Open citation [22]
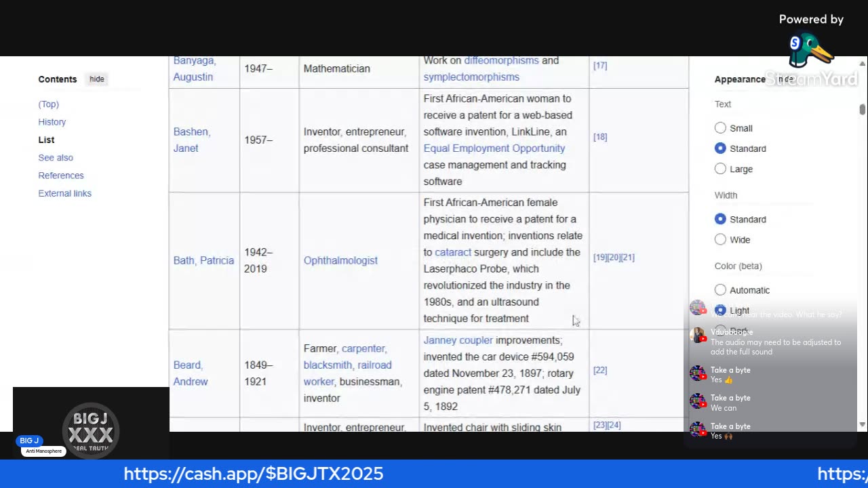This screenshot has width=868, height=488. click(600, 371)
